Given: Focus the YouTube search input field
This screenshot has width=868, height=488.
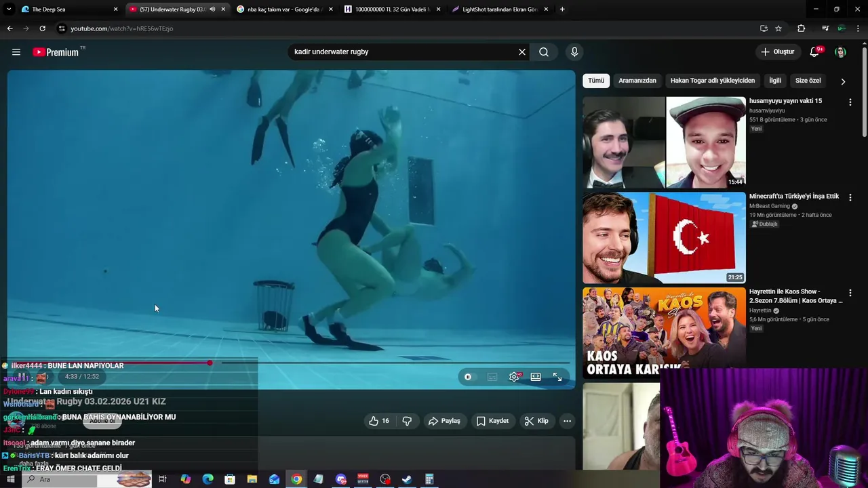Looking at the screenshot, I should click(x=403, y=52).
